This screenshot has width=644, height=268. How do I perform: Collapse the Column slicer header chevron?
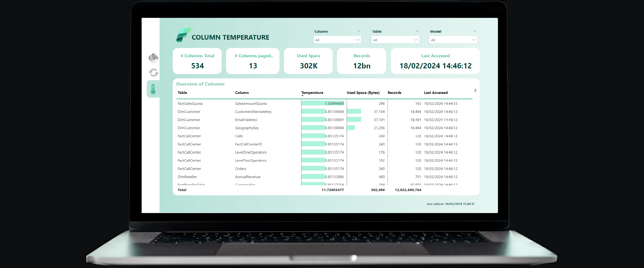[x=359, y=31]
